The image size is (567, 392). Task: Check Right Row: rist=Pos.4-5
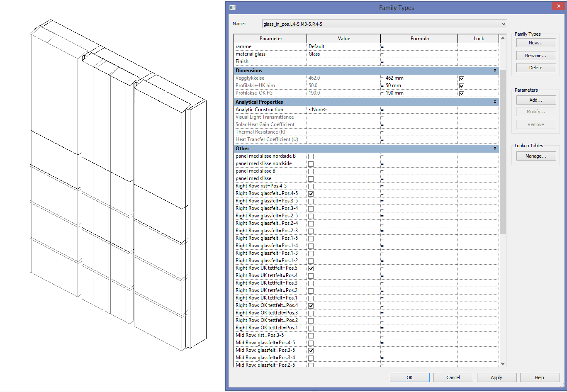pos(311,186)
